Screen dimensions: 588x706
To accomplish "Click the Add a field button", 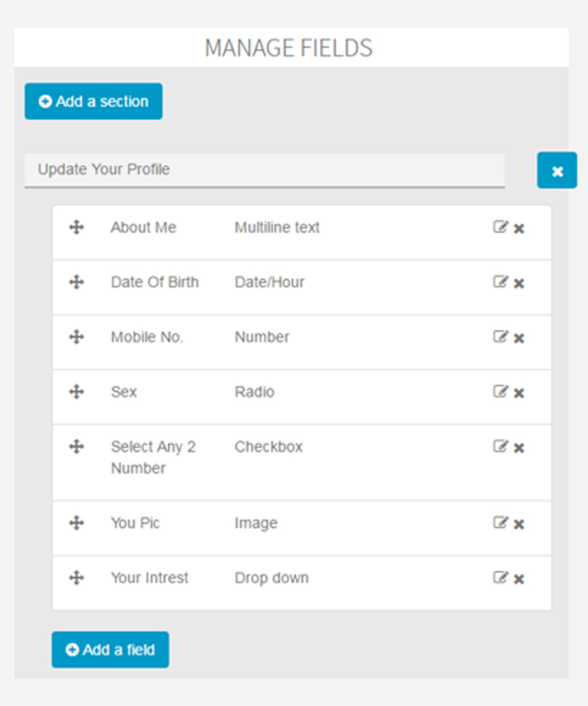I will (x=110, y=650).
